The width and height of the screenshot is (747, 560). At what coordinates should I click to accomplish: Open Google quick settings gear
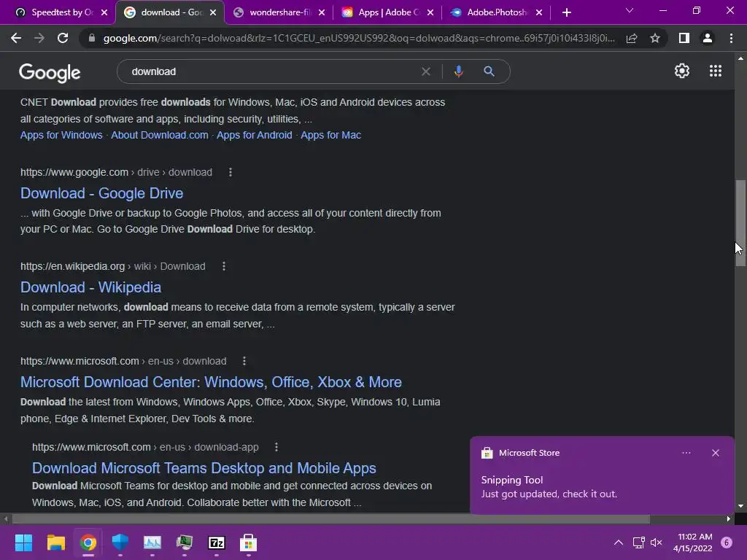pyautogui.click(x=682, y=71)
